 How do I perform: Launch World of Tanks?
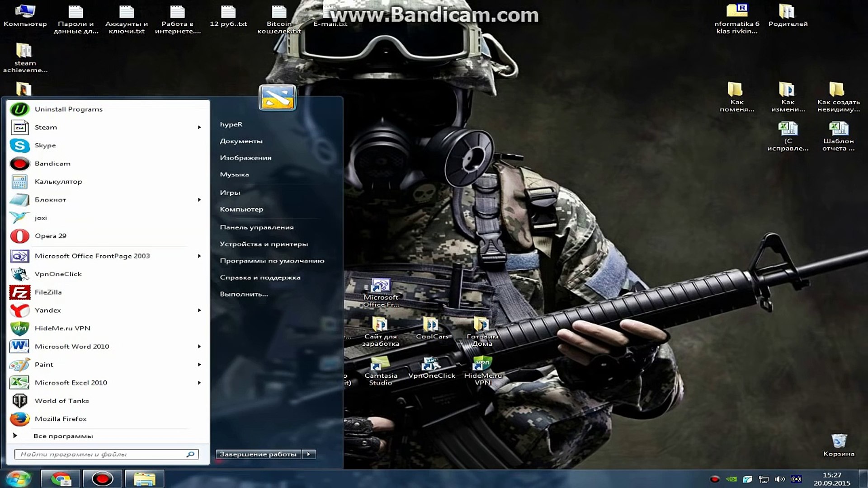click(x=62, y=400)
